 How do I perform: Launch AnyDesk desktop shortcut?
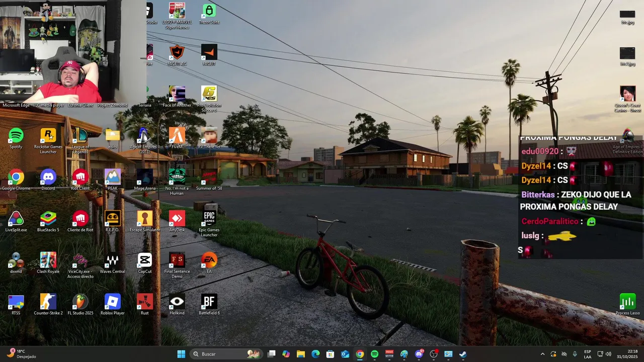tap(177, 222)
